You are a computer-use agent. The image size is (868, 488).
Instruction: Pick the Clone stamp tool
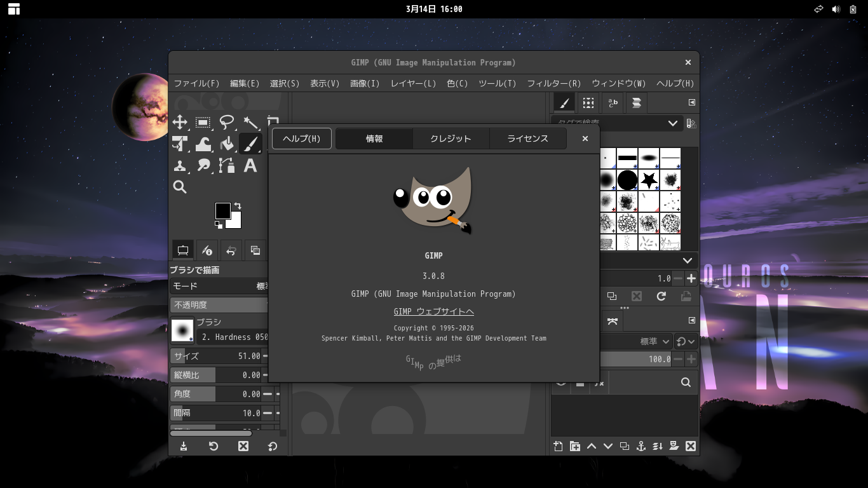click(x=180, y=166)
